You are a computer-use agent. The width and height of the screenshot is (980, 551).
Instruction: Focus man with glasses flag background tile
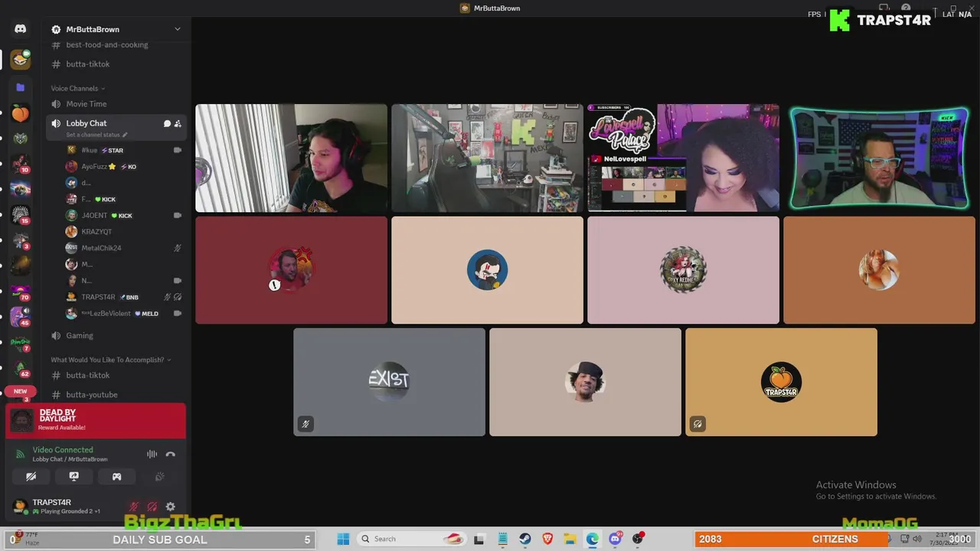click(879, 158)
